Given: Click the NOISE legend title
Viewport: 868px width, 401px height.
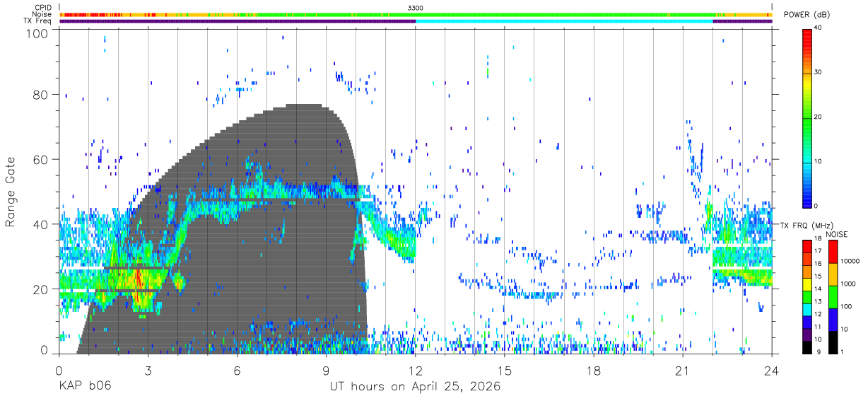Looking at the screenshot, I should [838, 234].
